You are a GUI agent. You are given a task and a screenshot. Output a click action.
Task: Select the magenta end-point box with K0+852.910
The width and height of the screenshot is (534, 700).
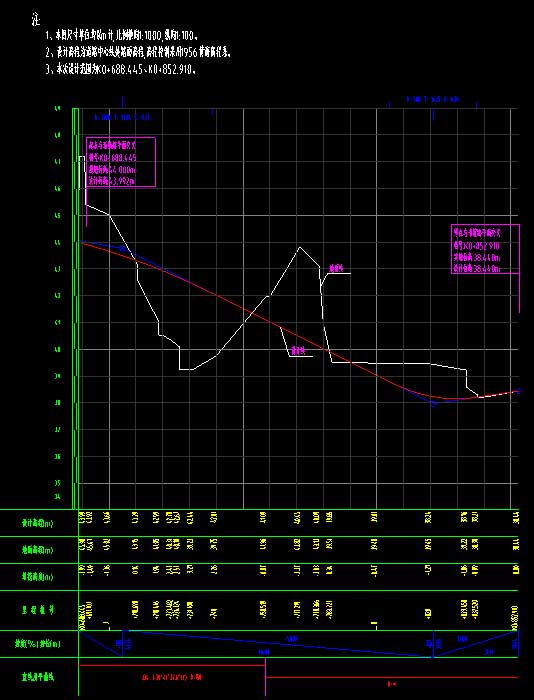[485, 249]
